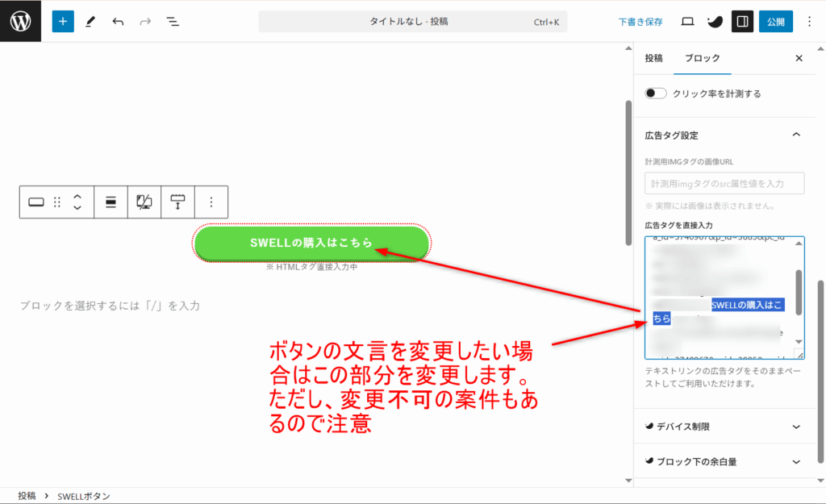Click SWELLボタン in the bottom breadcrumb

pyautogui.click(x=84, y=496)
